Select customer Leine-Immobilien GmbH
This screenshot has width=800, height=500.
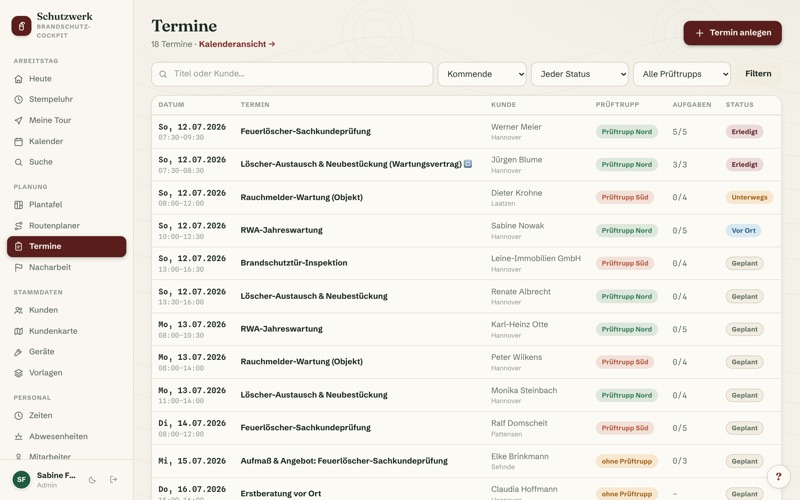point(536,259)
